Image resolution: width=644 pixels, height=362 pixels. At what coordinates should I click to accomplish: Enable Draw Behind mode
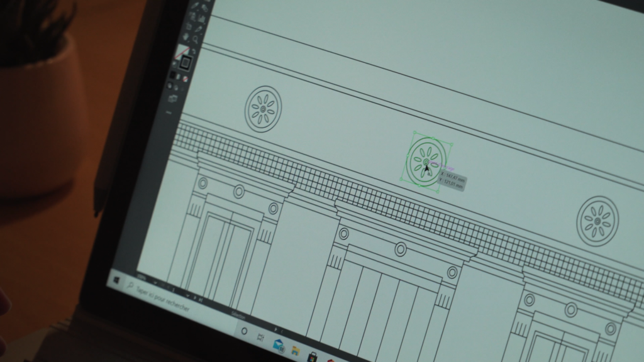(176, 87)
